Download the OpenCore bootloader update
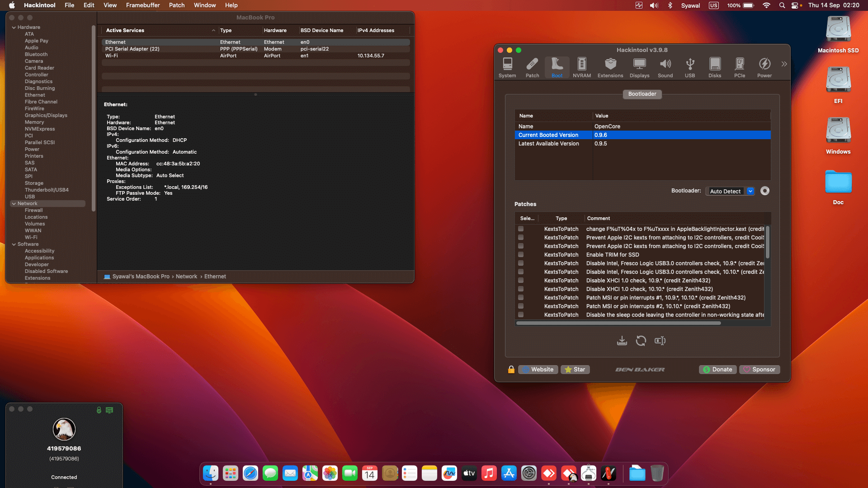This screenshot has width=868, height=488. click(x=622, y=341)
